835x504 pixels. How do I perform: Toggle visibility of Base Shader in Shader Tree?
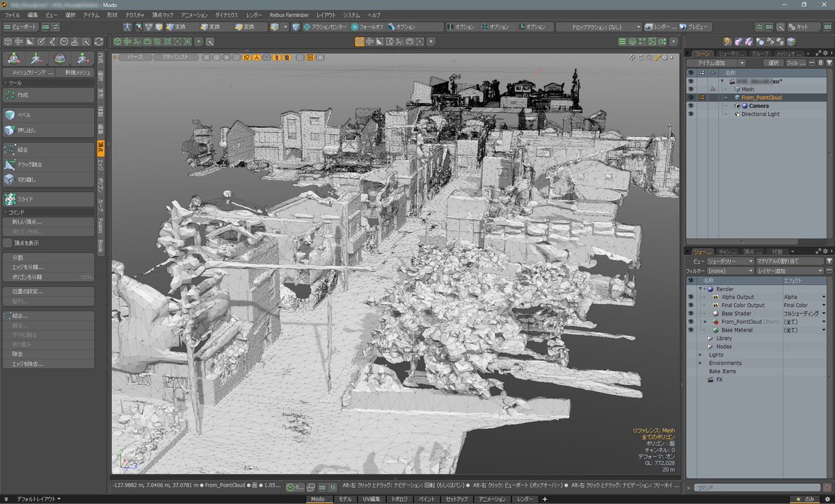tap(691, 314)
